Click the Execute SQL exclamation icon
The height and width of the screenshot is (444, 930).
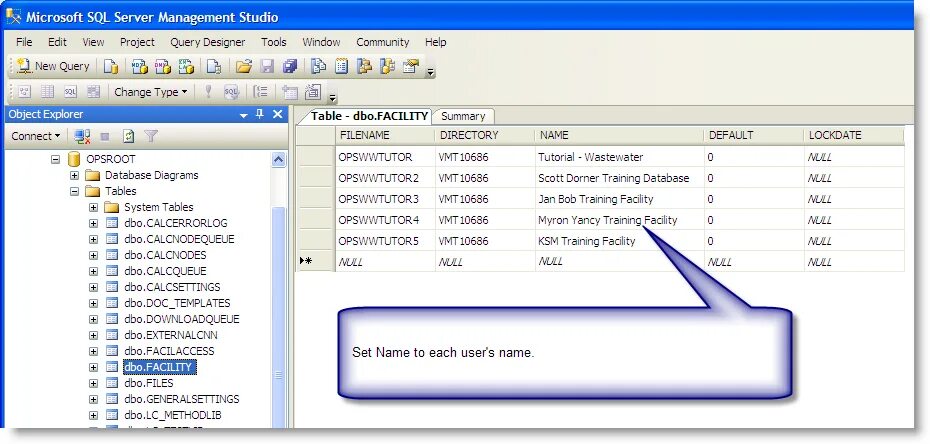(208, 92)
